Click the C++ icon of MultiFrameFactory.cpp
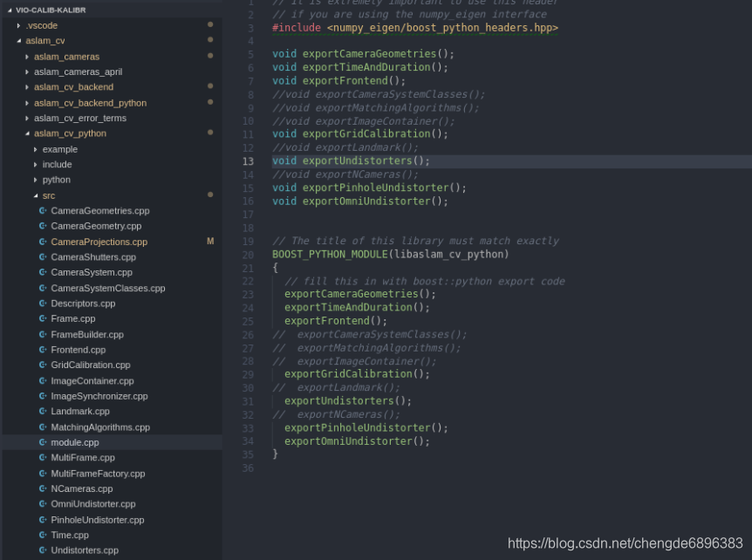 click(x=43, y=474)
